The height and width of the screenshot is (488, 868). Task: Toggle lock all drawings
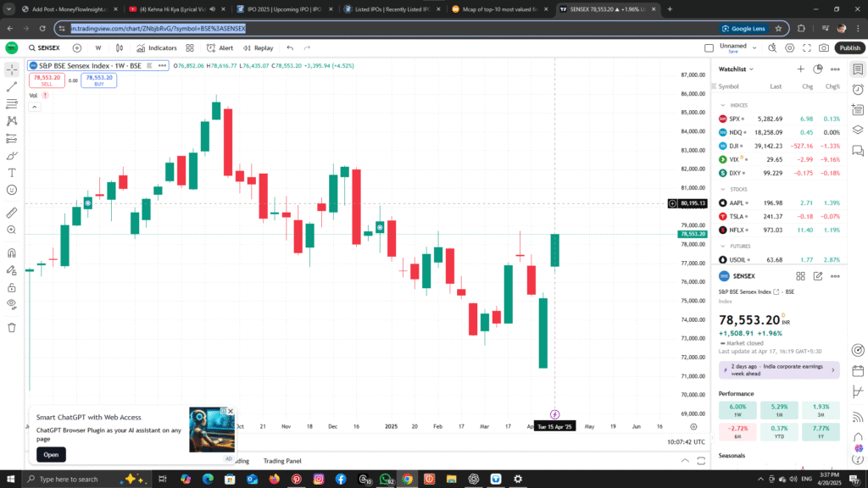12,288
